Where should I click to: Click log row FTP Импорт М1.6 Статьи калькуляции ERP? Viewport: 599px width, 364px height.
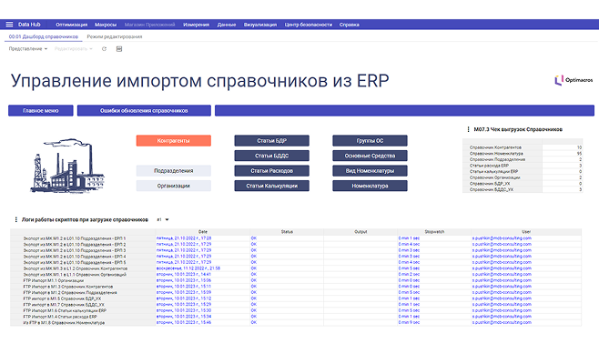pos(296,310)
